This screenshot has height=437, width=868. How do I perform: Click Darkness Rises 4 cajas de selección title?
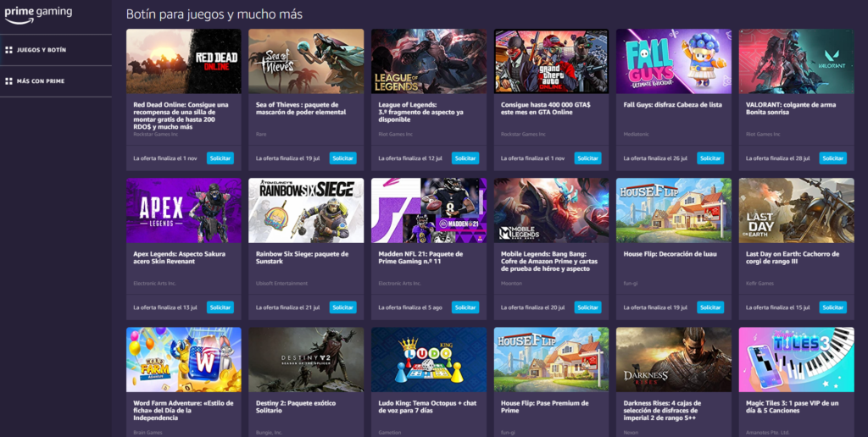[662, 411]
